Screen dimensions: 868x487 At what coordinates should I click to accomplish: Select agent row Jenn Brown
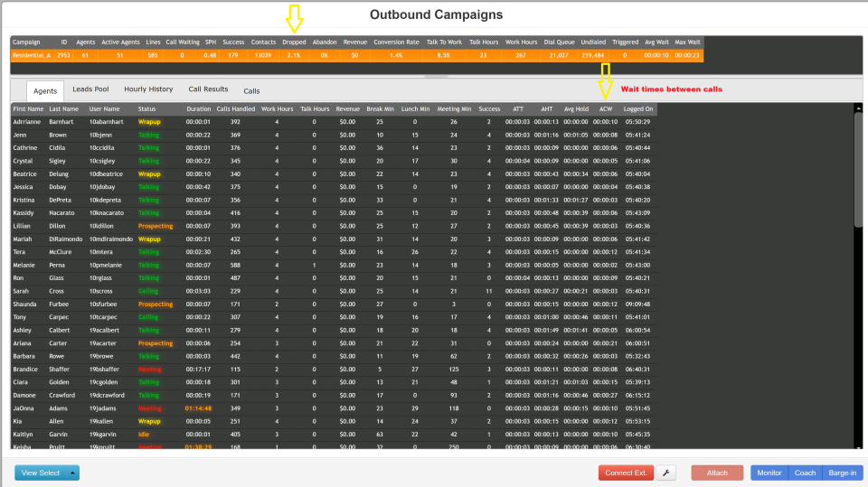[334, 135]
